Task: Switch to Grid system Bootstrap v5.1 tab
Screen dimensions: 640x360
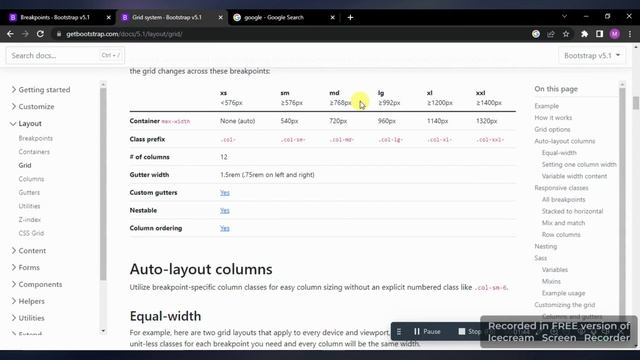Action: click(x=167, y=18)
